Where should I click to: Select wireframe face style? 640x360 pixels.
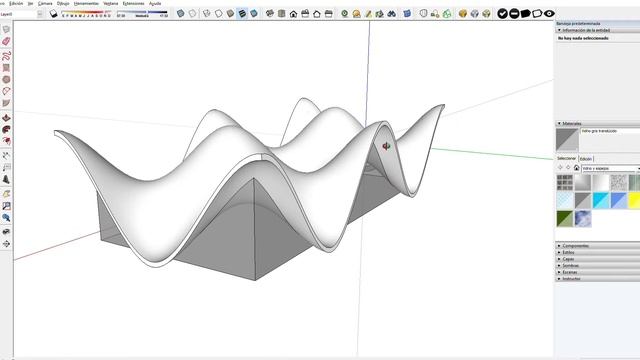(207, 14)
